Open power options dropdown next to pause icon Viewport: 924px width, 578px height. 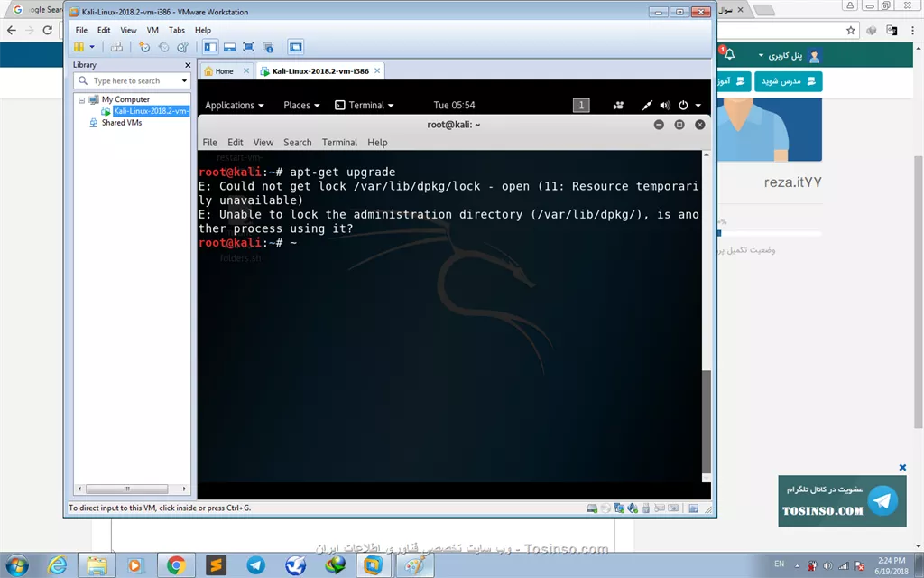92,47
